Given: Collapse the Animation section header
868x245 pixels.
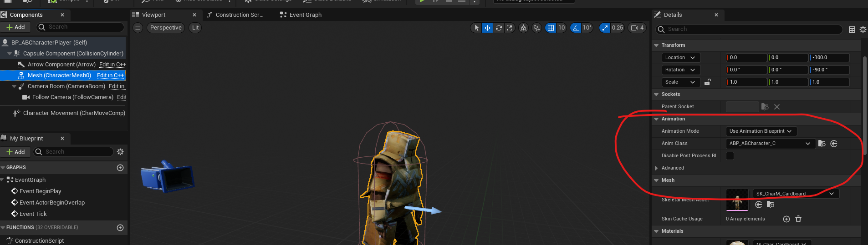Looking at the screenshot, I should [x=656, y=119].
